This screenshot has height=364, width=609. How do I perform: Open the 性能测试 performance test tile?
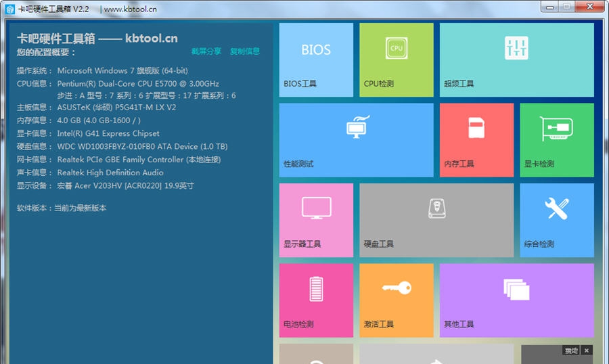356,140
